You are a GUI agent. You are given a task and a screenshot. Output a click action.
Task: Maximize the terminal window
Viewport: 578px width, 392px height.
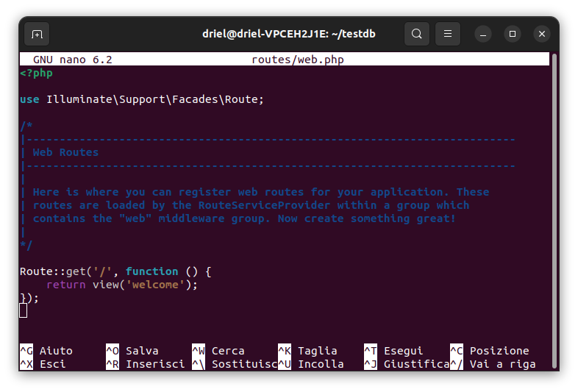tap(513, 34)
